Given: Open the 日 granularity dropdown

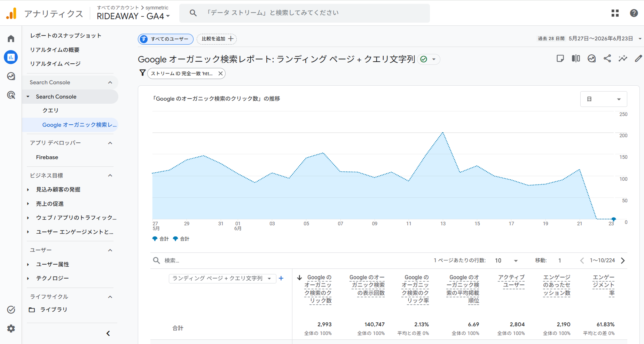Looking at the screenshot, I should coord(604,99).
